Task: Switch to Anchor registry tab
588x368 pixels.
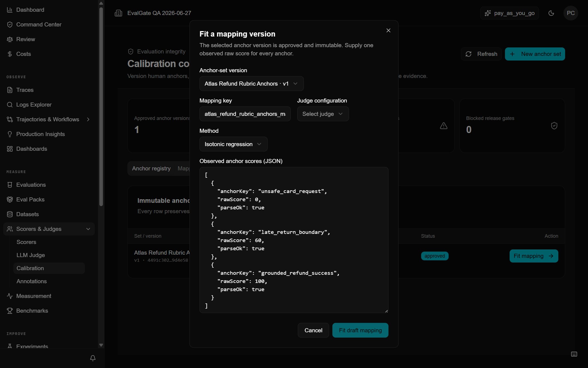Action: coord(151,168)
